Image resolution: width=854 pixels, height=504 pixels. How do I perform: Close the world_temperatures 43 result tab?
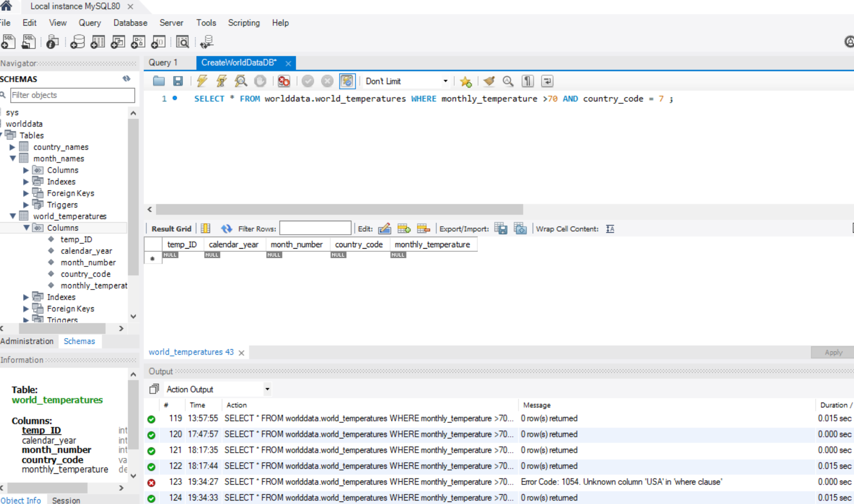pos(241,353)
